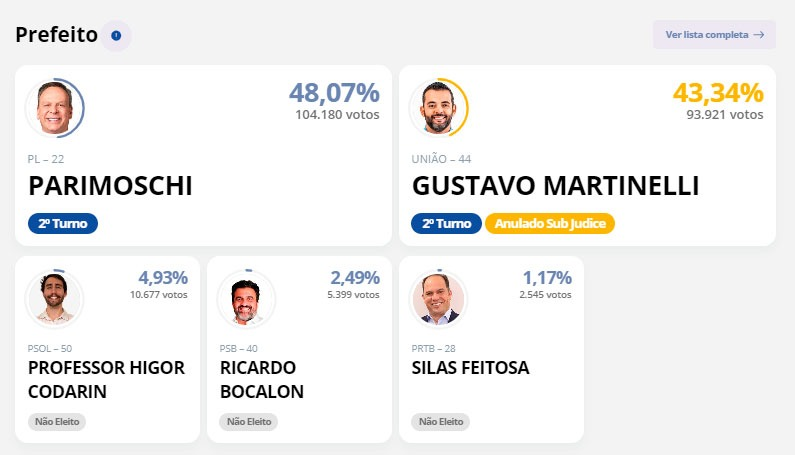Click Silas Feitosa's avatar picture
This screenshot has height=455, width=795.
[x=438, y=298]
